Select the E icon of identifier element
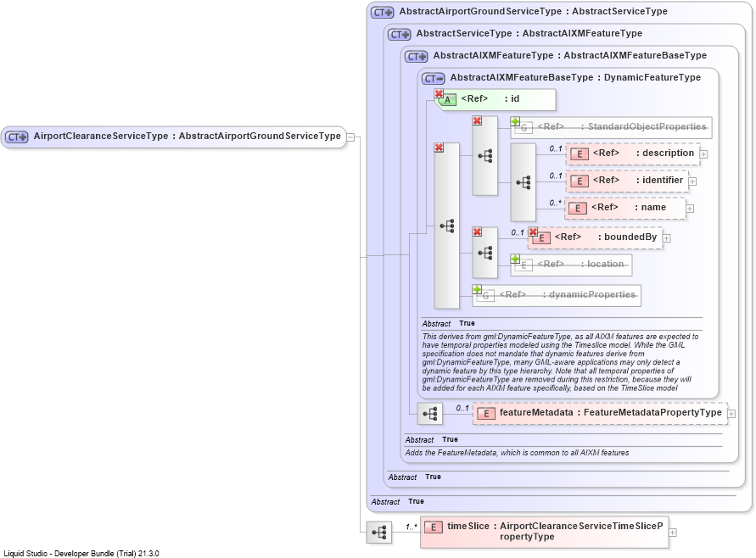The image size is (756, 558). coord(579,181)
